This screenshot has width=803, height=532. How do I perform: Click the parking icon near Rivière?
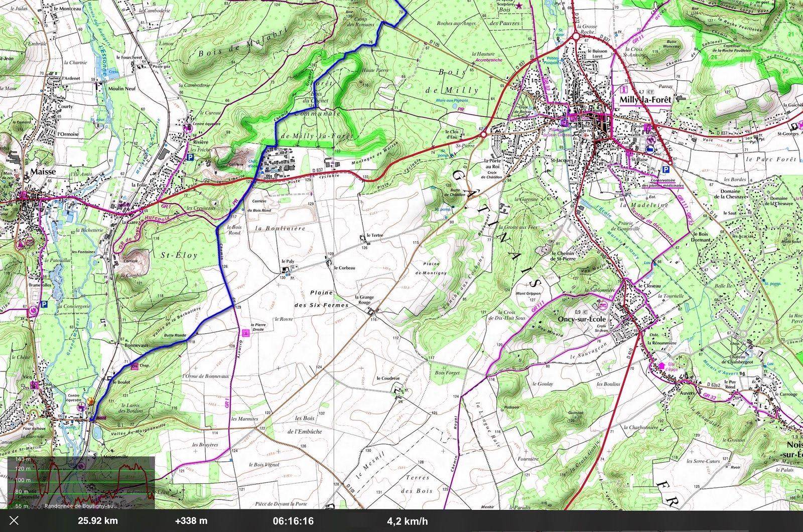(190, 157)
